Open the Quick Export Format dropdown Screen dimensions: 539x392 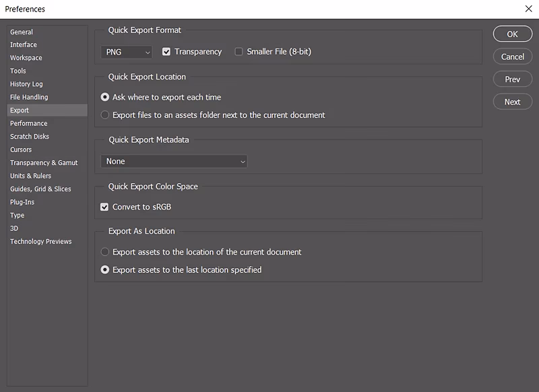point(127,52)
